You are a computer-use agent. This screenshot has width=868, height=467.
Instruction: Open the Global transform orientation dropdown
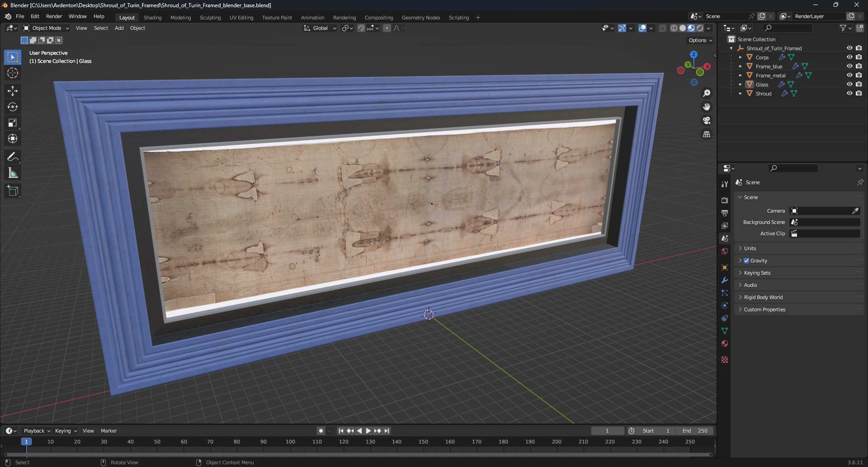click(320, 28)
